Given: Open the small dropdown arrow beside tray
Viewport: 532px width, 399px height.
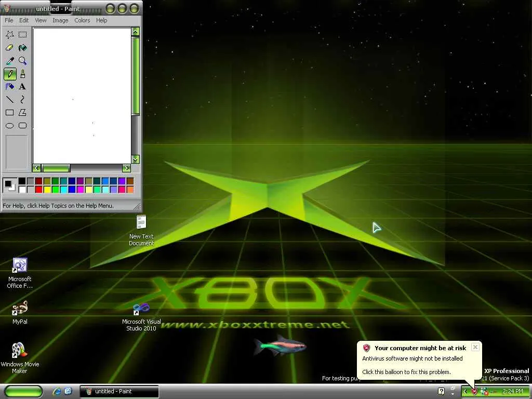Looking at the screenshot, I should pos(453,394).
